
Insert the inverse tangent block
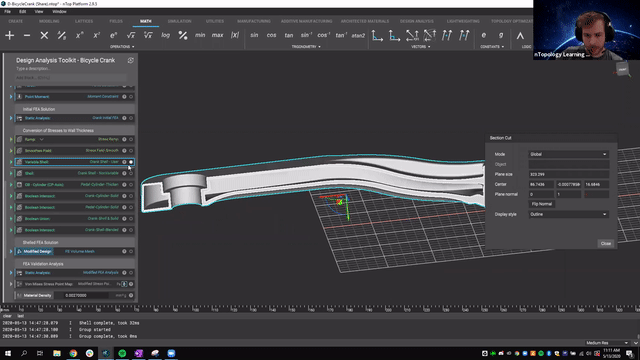click(340, 36)
